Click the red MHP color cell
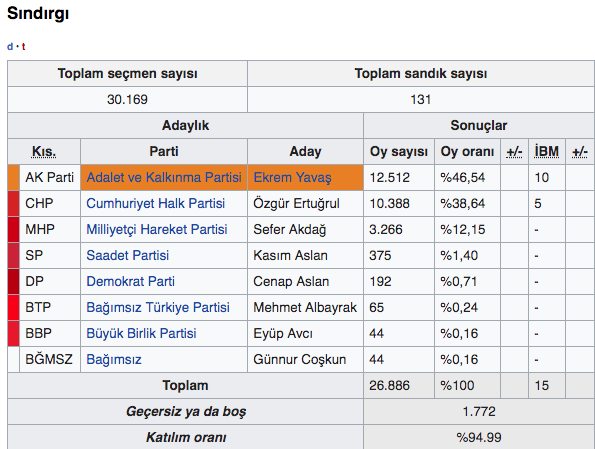The height and width of the screenshot is (449, 595). 13,229
